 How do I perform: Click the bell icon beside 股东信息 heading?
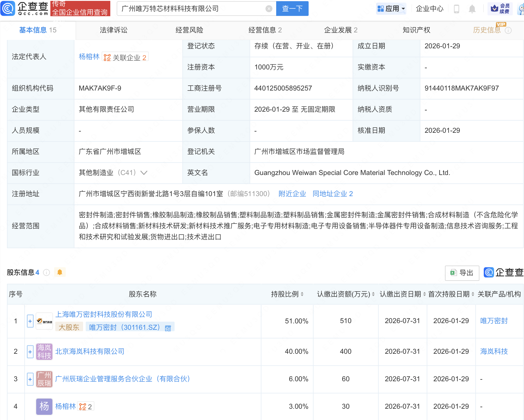[60, 272]
